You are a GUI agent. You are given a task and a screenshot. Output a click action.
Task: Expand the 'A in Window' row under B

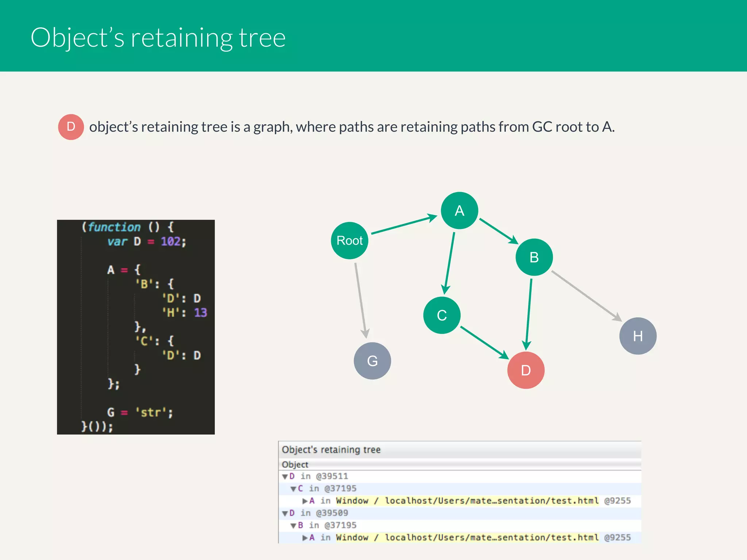[305, 538]
